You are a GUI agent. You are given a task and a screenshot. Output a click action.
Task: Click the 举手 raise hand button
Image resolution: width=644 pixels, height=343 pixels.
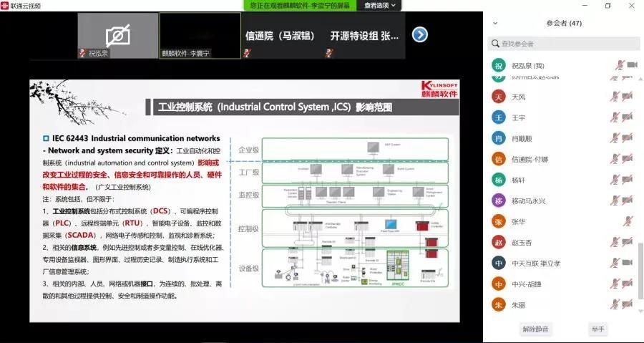point(597,329)
